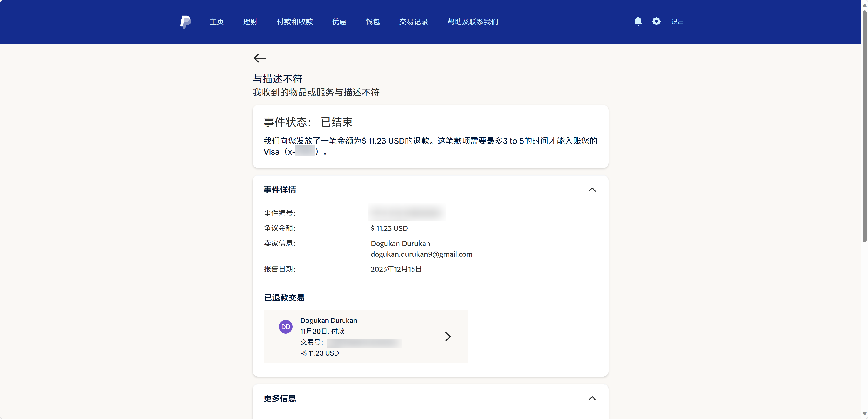This screenshot has height=419, width=868.
Task: Open the refunded transaction chevron arrow
Action: point(447,336)
